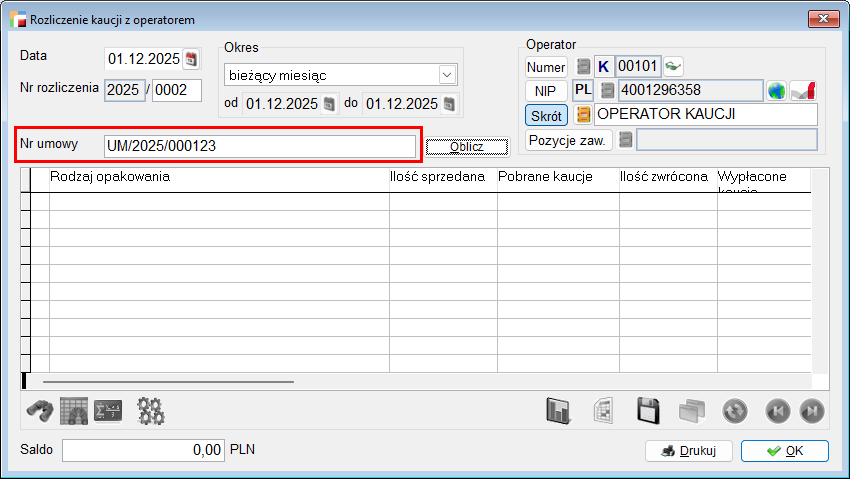The image size is (850, 479).
Task: Open calendar for the 'od' start date
Action: [x=329, y=104]
